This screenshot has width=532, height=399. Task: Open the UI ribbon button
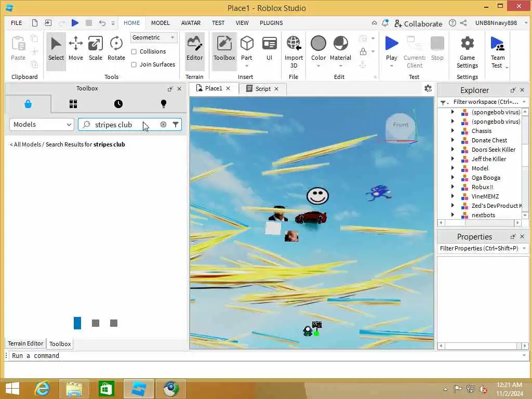pyautogui.click(x=270, y=49)
